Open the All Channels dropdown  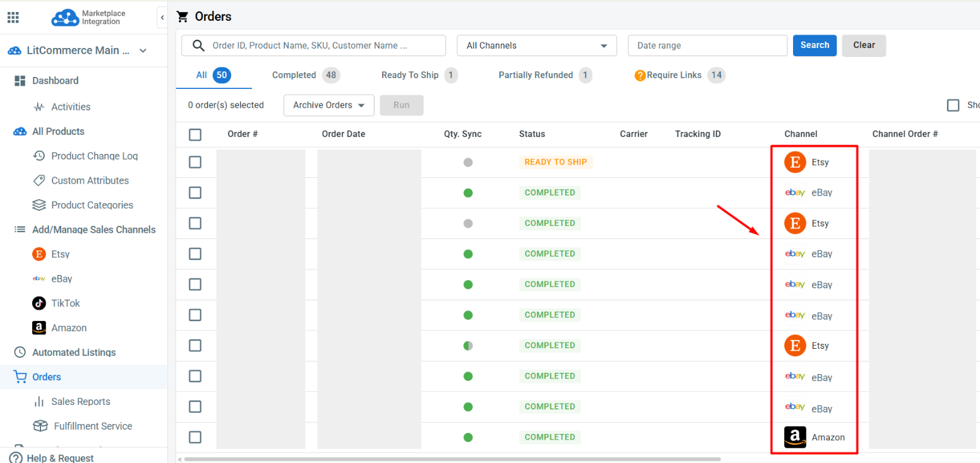536,45
